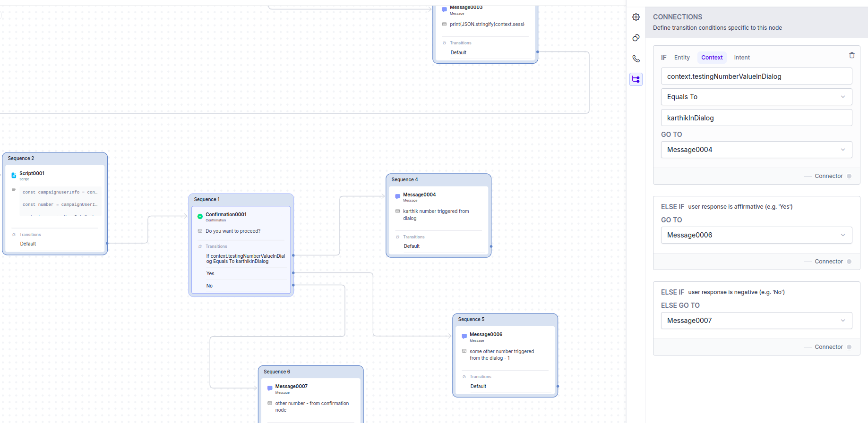Click 'some other number triggered' message text
This screenshot has height=423, width=868.
pyautogui.click(x=502, y=355)
